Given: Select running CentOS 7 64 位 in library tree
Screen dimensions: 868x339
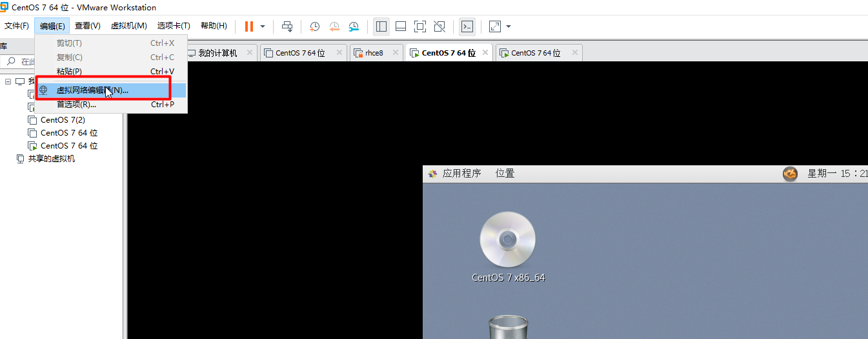Looking at the screenshot, I should (x=69, y=146).
